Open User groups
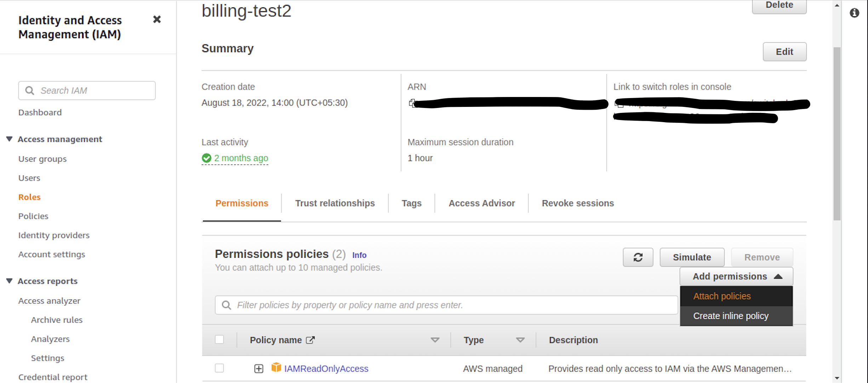The height and width of the screenshot is (383, 868). point(42,159)
